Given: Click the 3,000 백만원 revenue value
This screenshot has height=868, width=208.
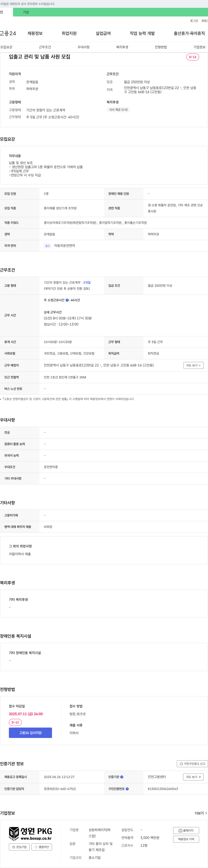Looking at the screenshot, I should pos(150,837).
